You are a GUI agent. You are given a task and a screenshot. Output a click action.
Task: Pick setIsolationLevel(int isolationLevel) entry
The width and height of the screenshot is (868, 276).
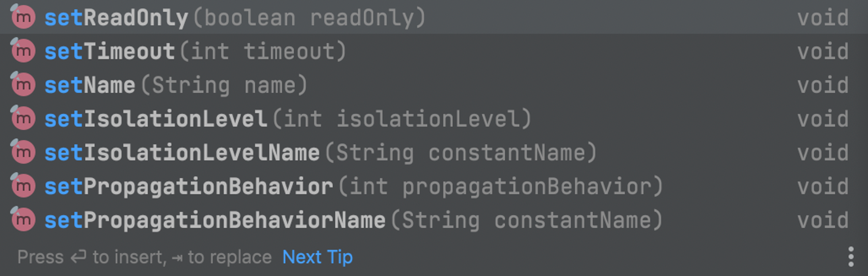point(434,119)
